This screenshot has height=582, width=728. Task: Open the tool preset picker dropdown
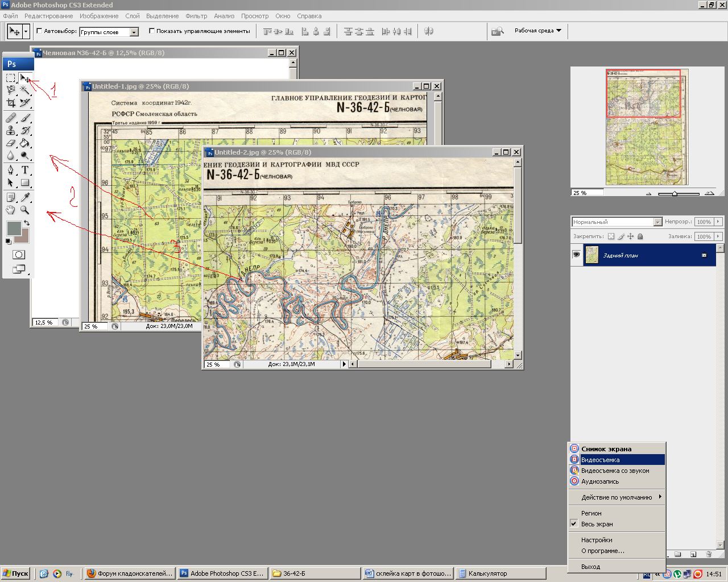tap(26, 31)
